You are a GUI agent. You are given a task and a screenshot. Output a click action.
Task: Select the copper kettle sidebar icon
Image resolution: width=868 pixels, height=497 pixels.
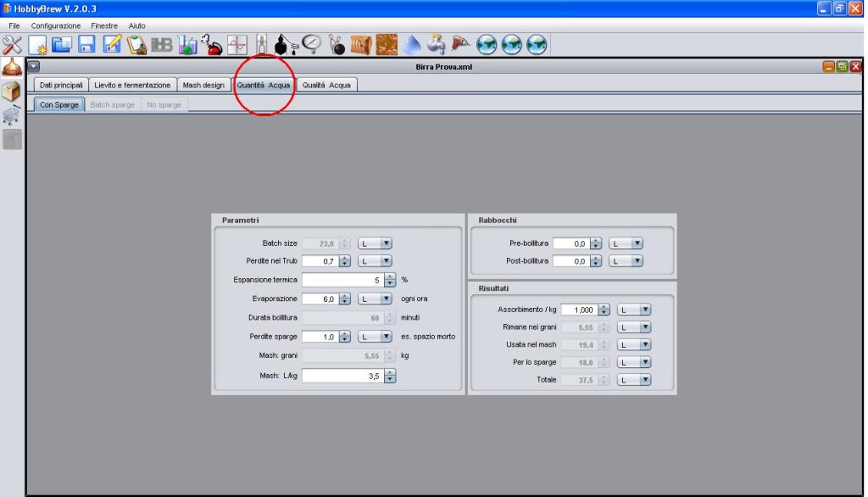point(12,68)
